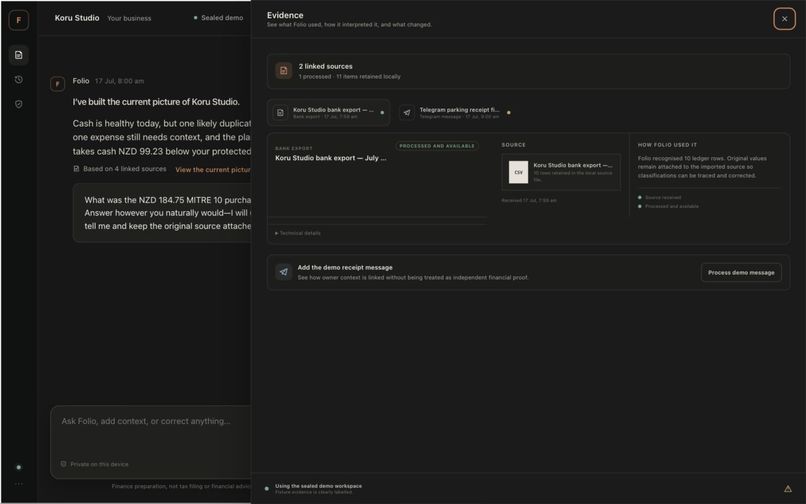Open the history clock icon in sidebar
806x504 pixels.
coord(19,80)
